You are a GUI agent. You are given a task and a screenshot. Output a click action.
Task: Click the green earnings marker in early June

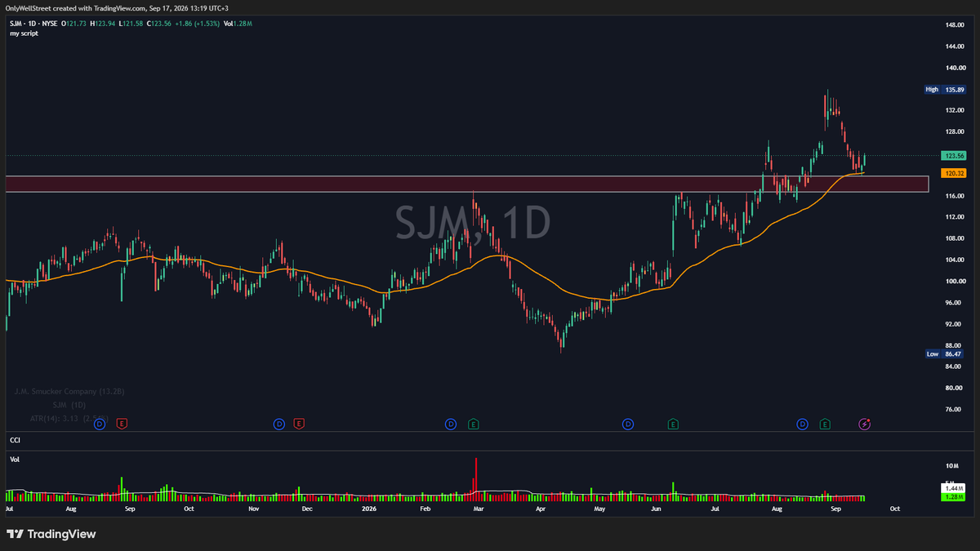pyautogui.click(x=673, y=424)
